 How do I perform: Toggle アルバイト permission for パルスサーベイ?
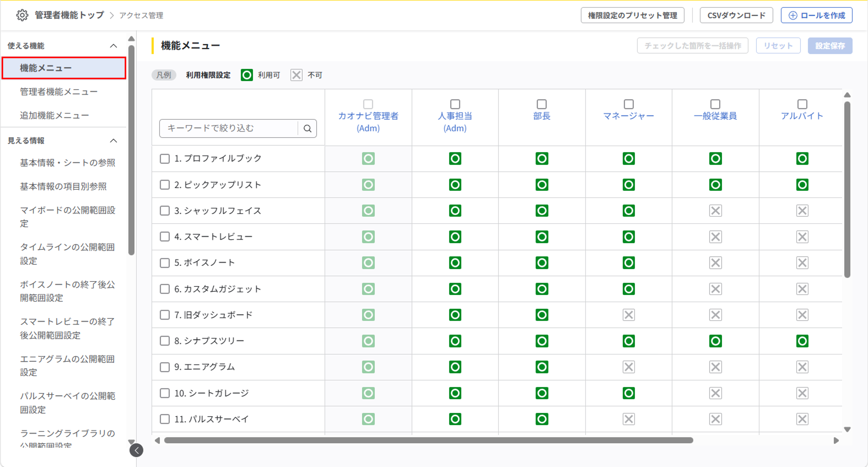(x=802, y=419)
